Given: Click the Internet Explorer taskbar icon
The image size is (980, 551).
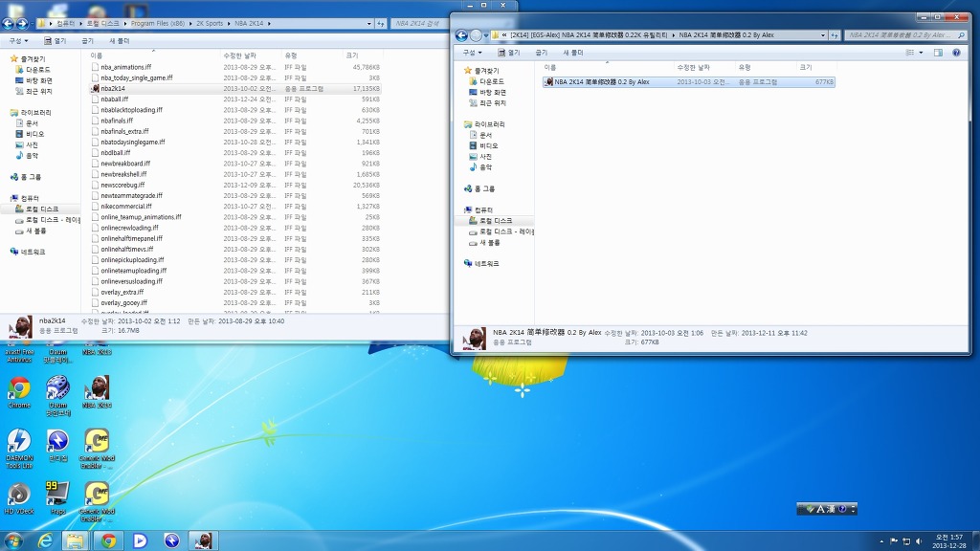Looking at the screenshot, I should click(44, 540).
